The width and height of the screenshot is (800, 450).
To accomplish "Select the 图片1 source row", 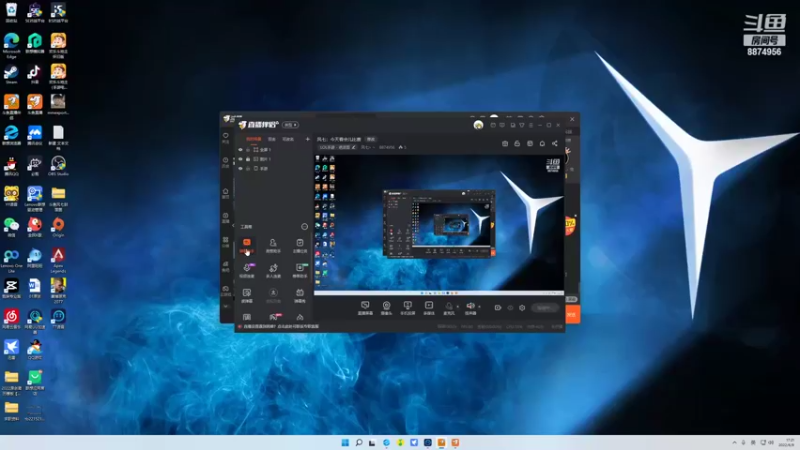I will point(274,159).
